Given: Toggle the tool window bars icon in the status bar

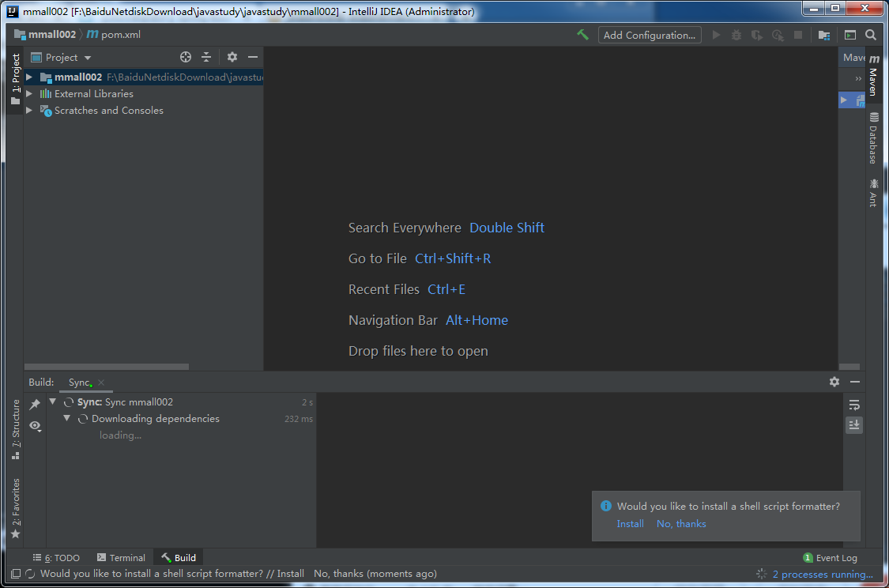Looking at the screenshot, I should click(x=16, y=574).
